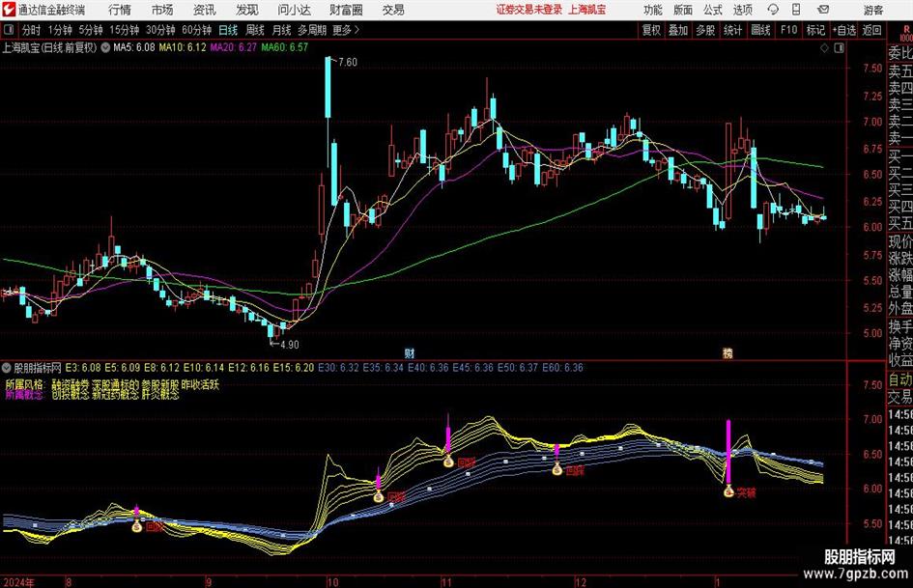
Task: Click the first money bag signal near August
Action: point(137,526)
